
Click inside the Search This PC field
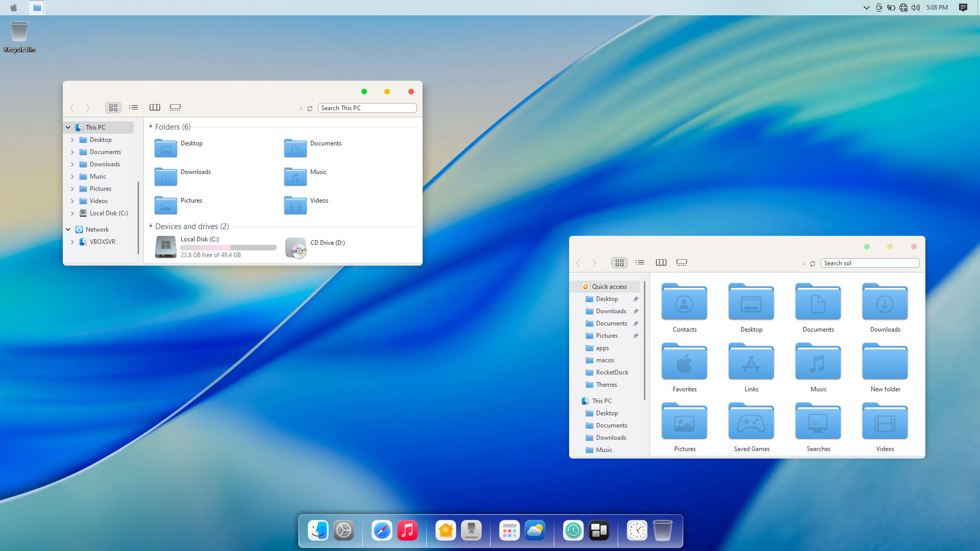(x=367, y=108)
